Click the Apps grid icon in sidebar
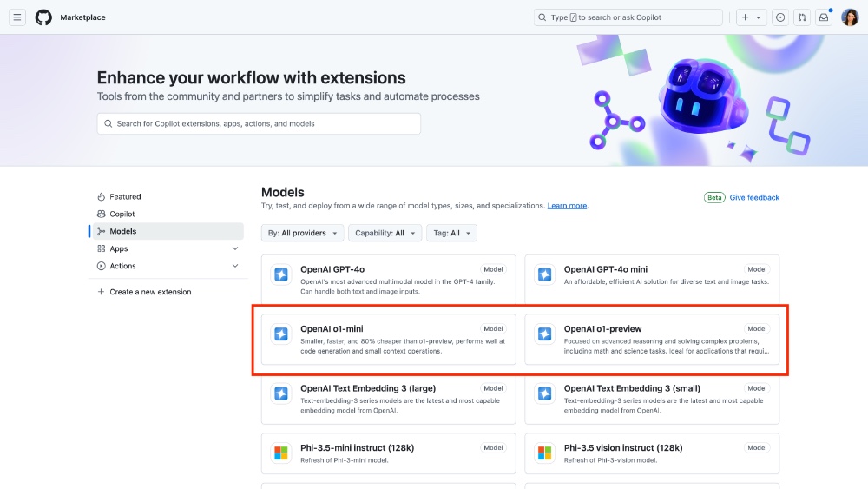The width and height of the screenshot is (868, 489). [x=101, y=248]
